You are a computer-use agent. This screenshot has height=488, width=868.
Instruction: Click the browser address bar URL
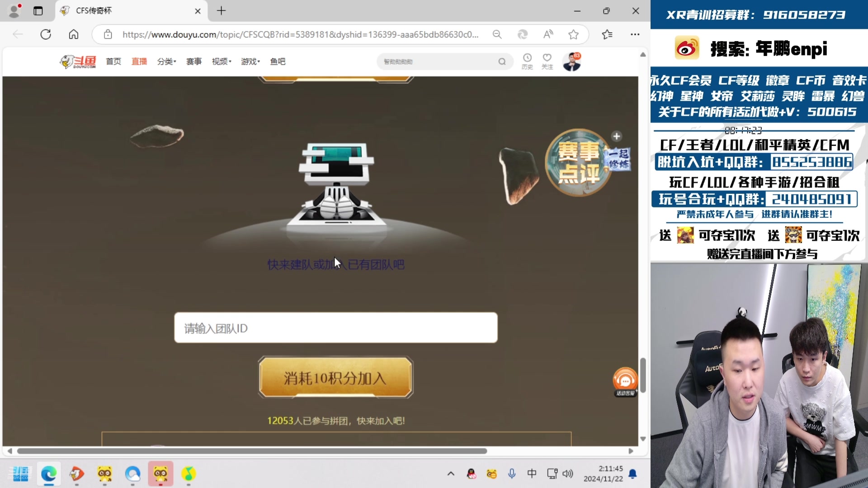pyautogui.click(x=300, y=34)
